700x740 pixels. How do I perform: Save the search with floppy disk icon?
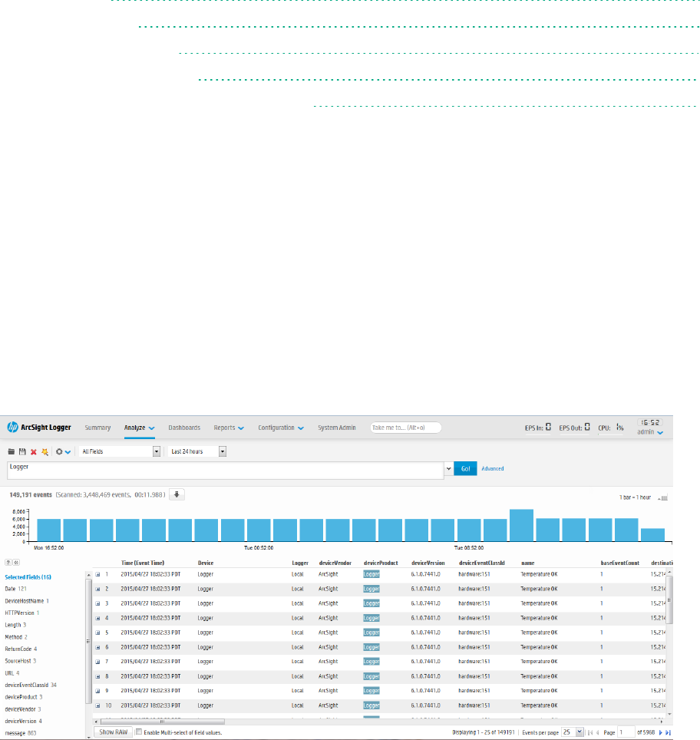click(22, 451)
